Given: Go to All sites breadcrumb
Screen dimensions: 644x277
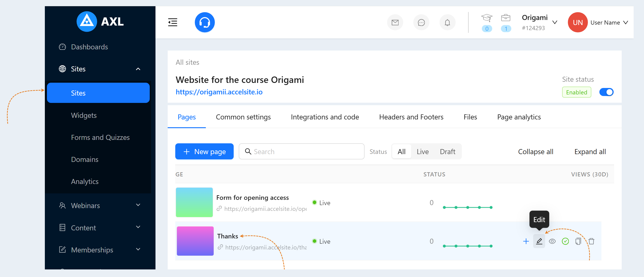Looking at the screenshot, I should point(187,62).
